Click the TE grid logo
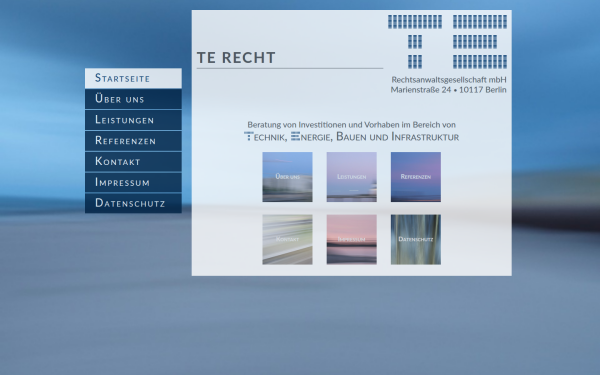600x375 pixels. pyautogui.click(x=447, y=42)
